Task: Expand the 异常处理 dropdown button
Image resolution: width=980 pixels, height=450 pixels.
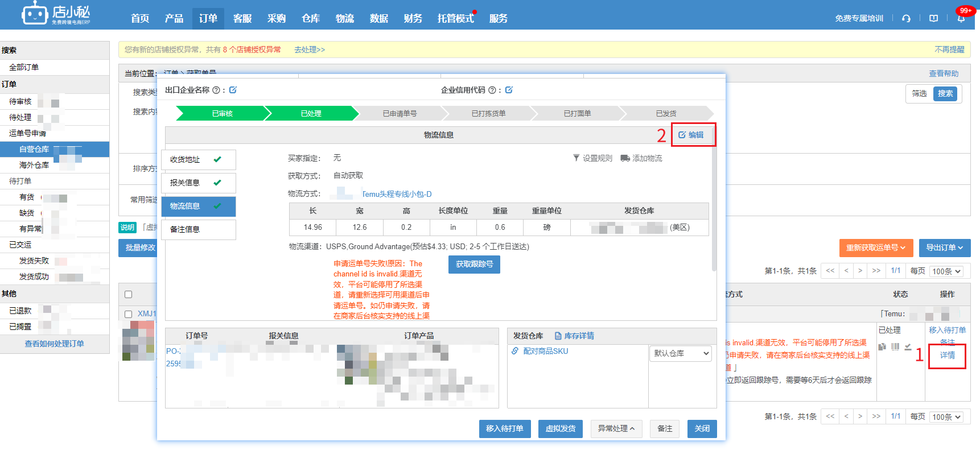Action: (616, 428)
